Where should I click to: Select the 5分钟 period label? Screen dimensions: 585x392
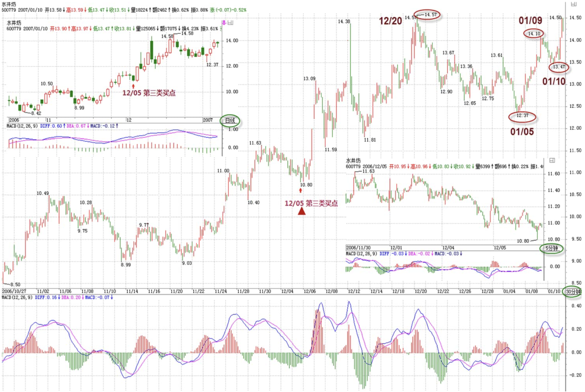(551, 248)
